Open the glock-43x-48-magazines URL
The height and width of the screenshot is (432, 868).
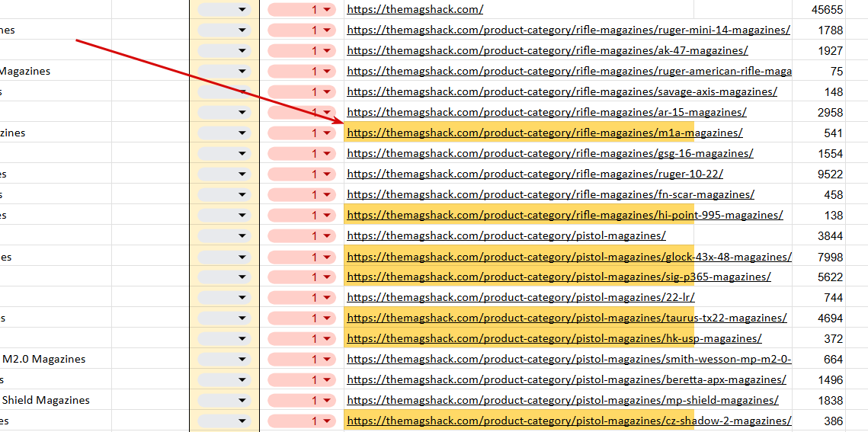(x=569, y=256)
